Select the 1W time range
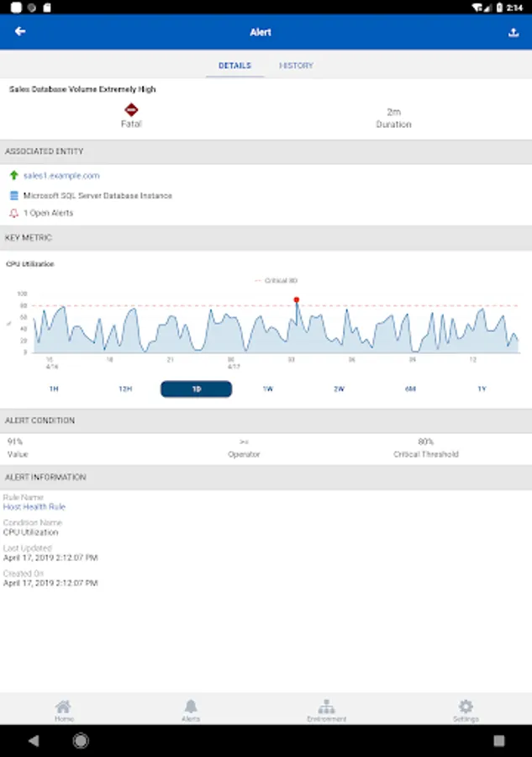Screen dimensions: 532x757 coord(268,389)
